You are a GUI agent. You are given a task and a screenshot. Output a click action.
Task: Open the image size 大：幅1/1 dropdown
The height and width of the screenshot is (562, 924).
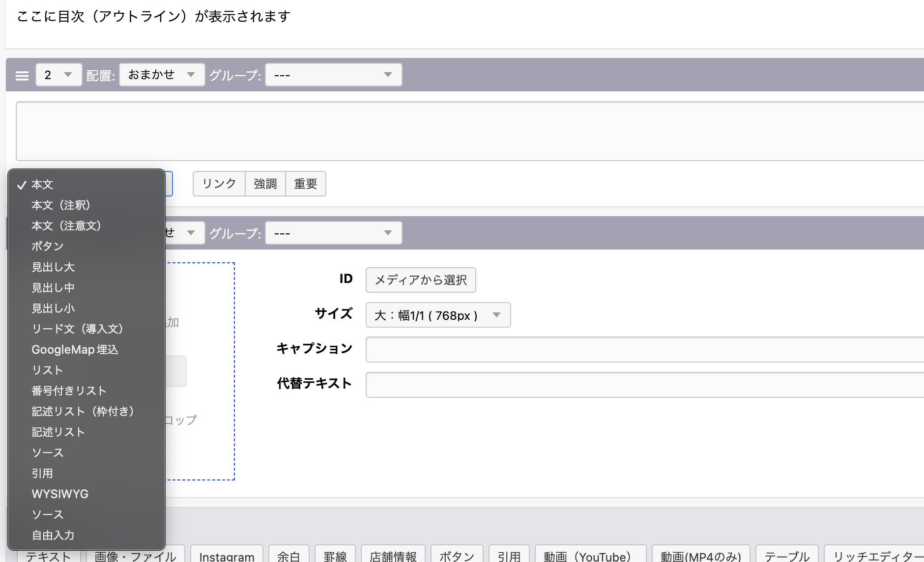437,315
